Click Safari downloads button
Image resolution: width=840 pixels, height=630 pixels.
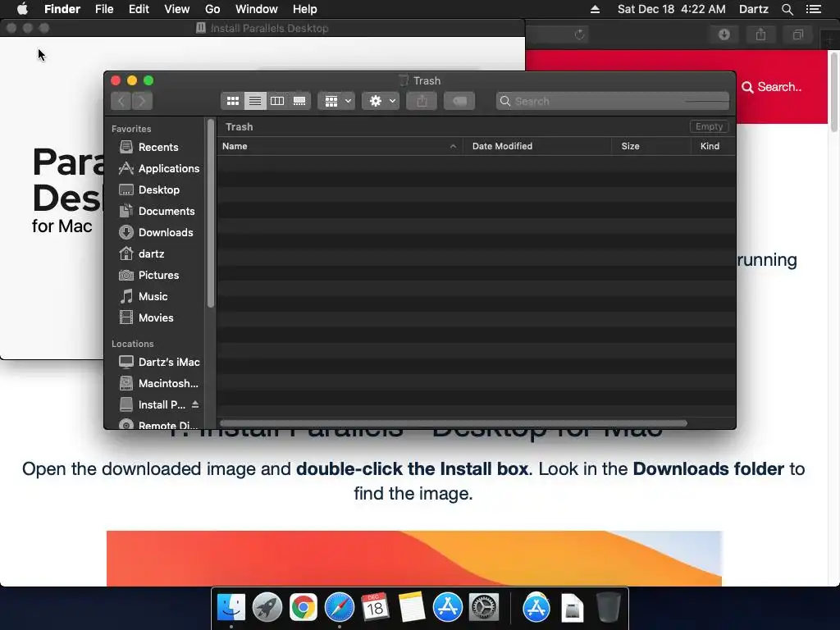(x=724, y=34)
